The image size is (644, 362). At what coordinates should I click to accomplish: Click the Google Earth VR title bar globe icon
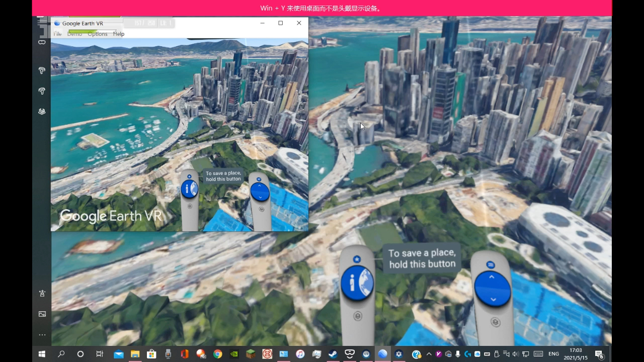click(57, 23)
